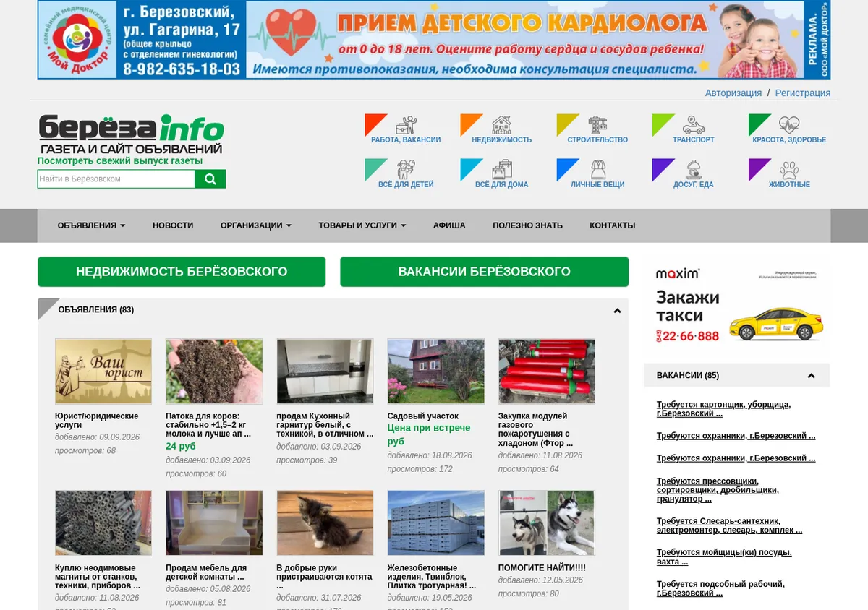Open the Животные paw icon category
This screenshot has width=868, height=610.
point(789,170)
